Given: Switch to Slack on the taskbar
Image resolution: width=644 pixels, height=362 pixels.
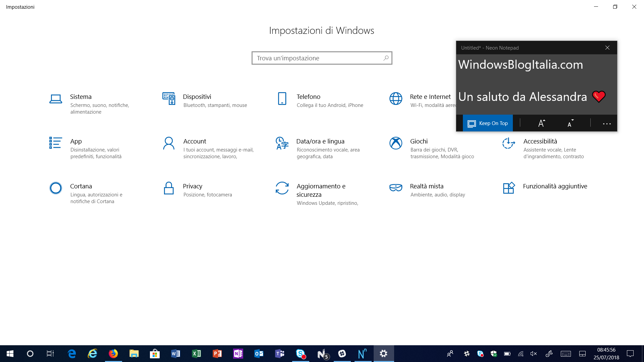Looking at the screenshot, I should pyautogui.click(x=342, y=354).
